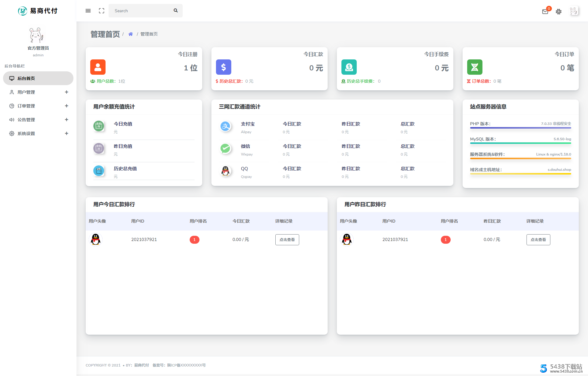Click 点击查看 in today's ranking table
The height and width of the screenshot is (376, 588).
287,240
